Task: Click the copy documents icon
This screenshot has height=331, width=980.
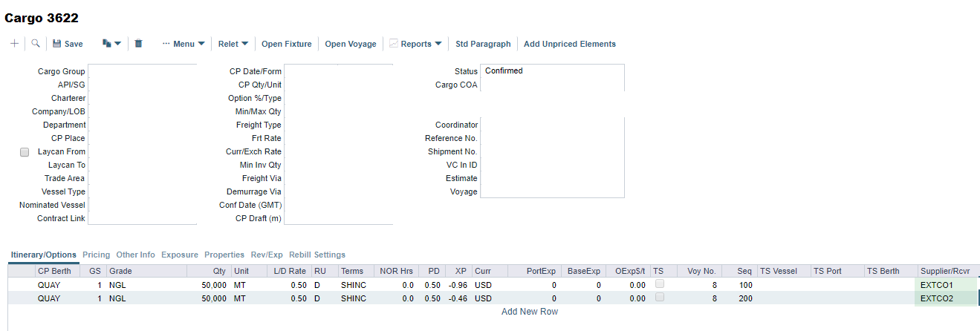Action: 106,44
